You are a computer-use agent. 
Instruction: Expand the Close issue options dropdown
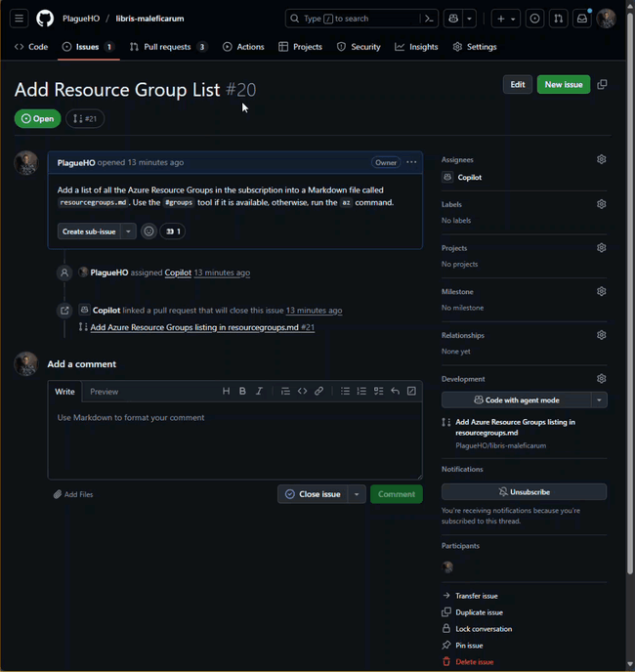(x=357, y=494)
